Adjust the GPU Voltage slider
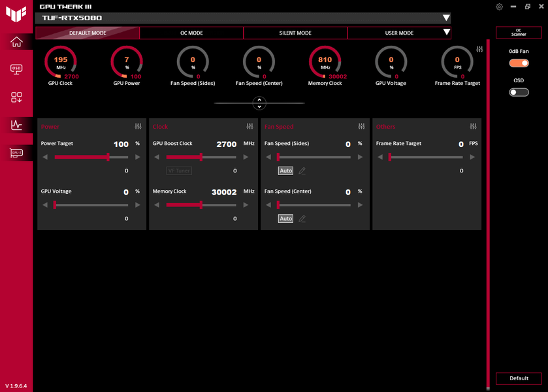The width and height of the screenshot is (548, 392). (91, 205)
